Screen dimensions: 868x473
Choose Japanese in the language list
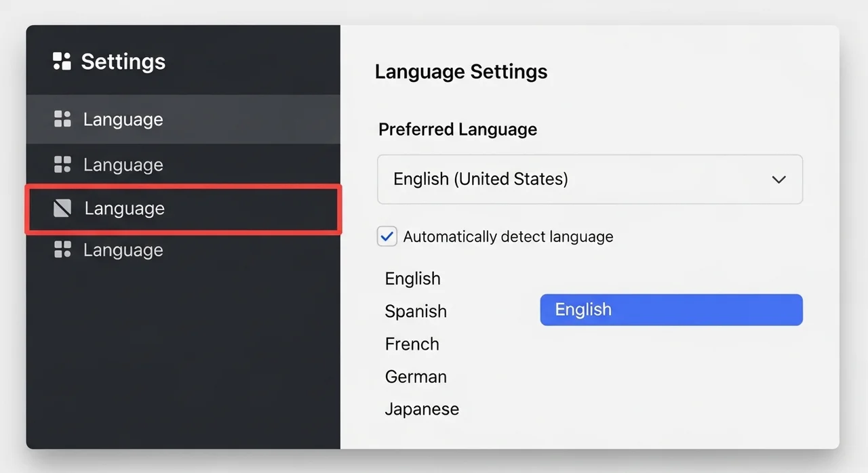point(422,409)
